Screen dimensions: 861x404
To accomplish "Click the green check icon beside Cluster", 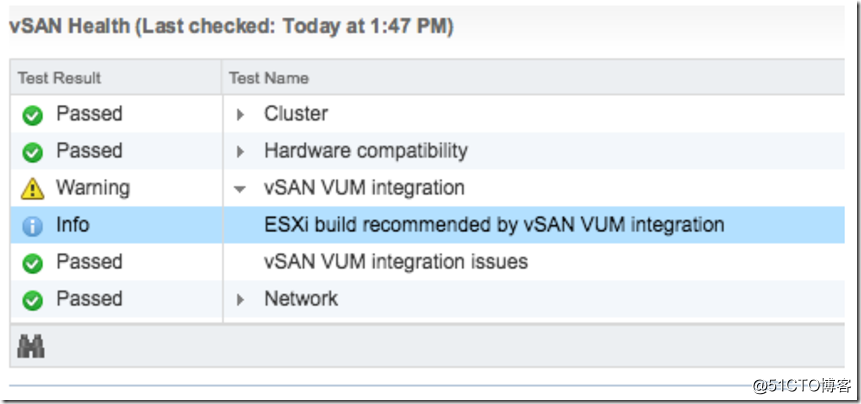I will pos(32,115).
